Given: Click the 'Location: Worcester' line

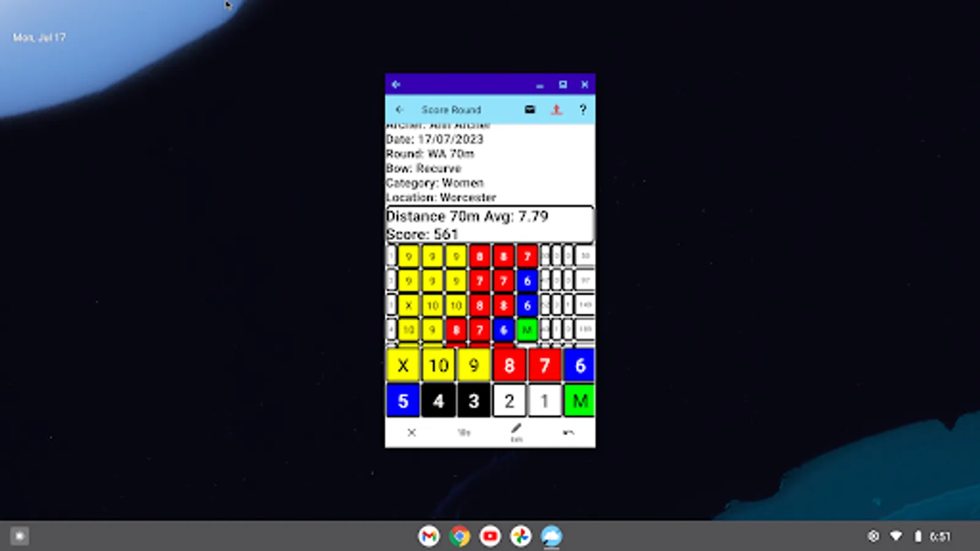Looking at the screenshot, I should pyautogui.click(x=441, y=198).
